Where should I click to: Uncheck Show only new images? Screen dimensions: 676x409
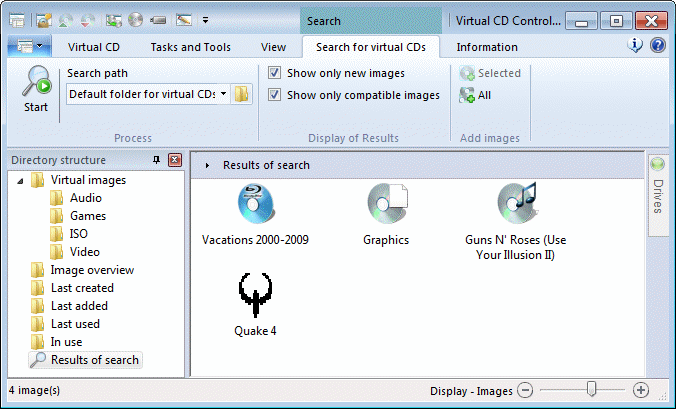point(275,73)
